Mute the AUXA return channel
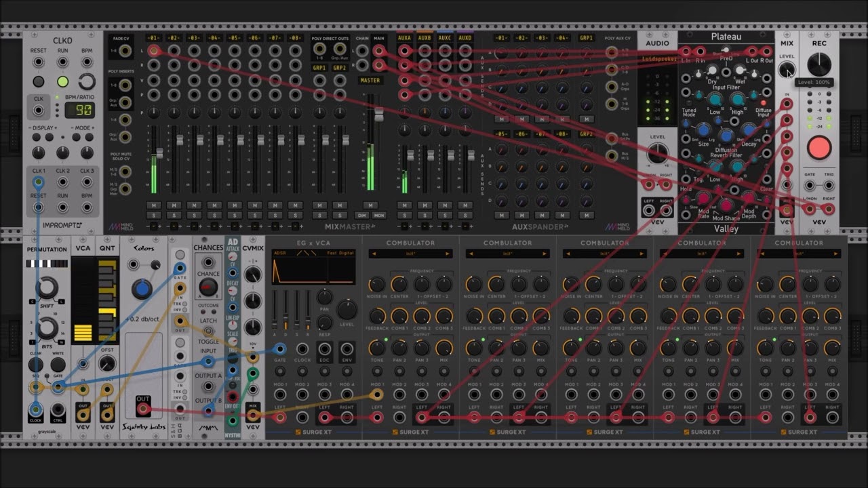Screen dimensions: 868x488 click(404, 205)
